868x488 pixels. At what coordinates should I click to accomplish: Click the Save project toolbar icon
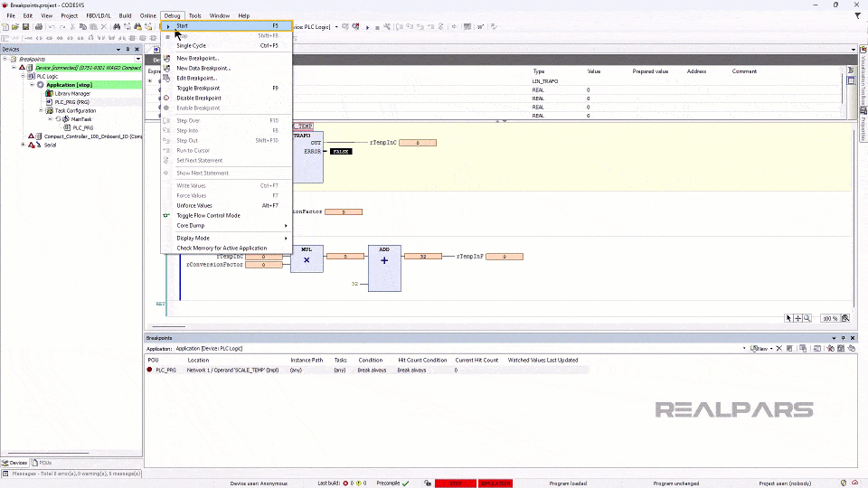pyautogui.click(x=25, y=26)
